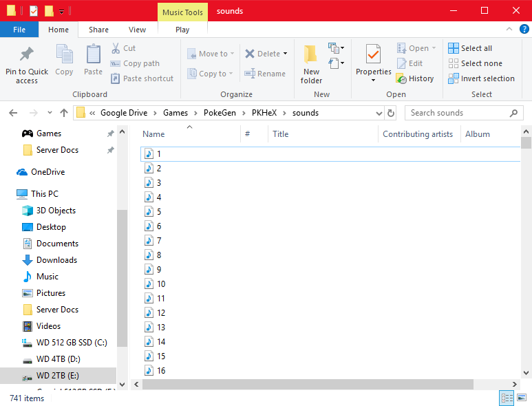Image resolution: width=532 pixels, height=406 pixels.
Task: Open the ribbon Help question mark
Action: (524, 29)
